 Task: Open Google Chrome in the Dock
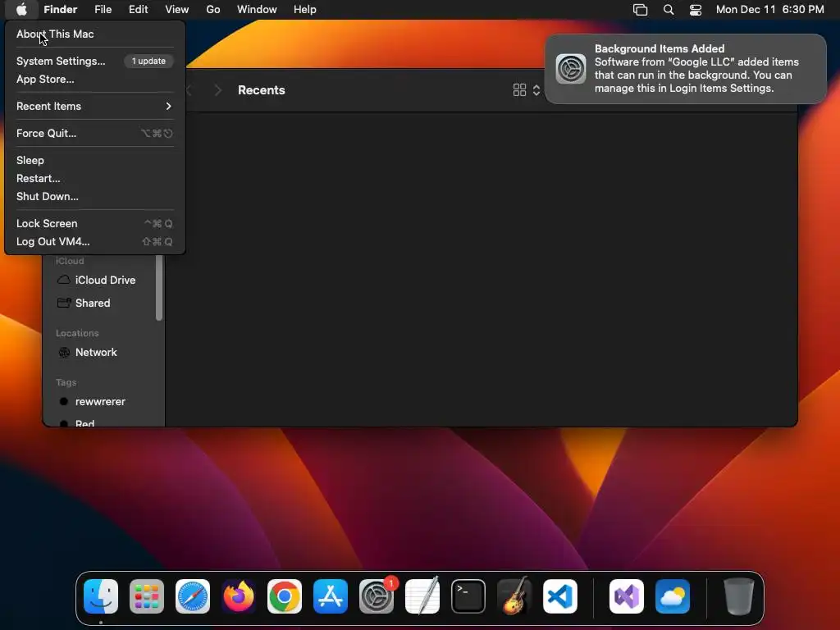285,596
